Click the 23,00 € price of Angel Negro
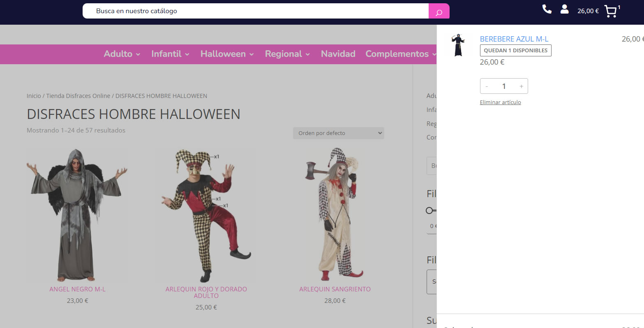Screen dimensions: 644x328 tap(77, 301)
